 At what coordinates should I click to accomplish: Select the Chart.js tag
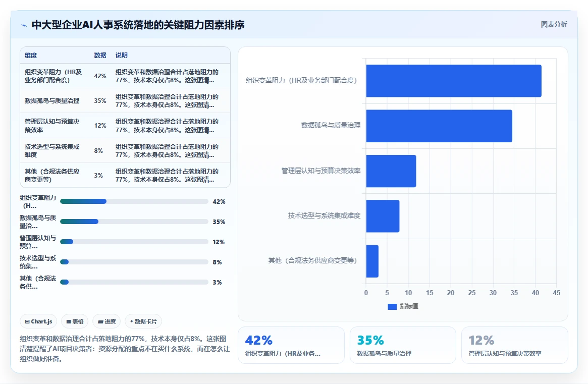[38, 321]
